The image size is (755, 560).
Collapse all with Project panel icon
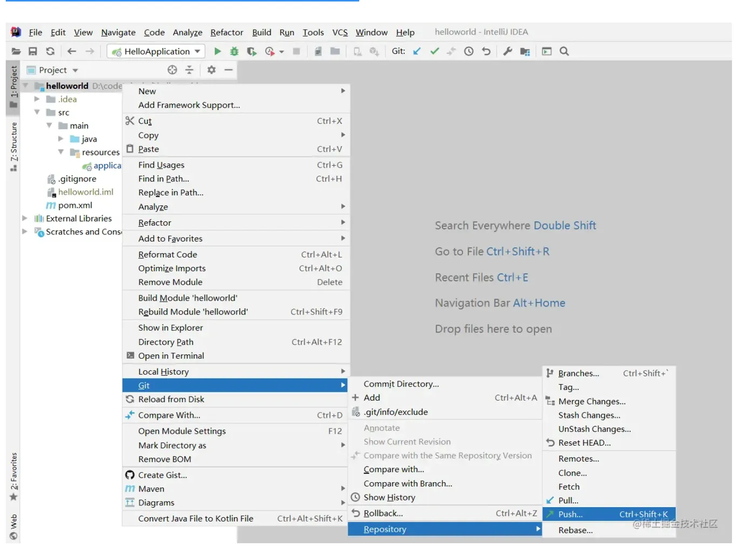click(189, 70)
